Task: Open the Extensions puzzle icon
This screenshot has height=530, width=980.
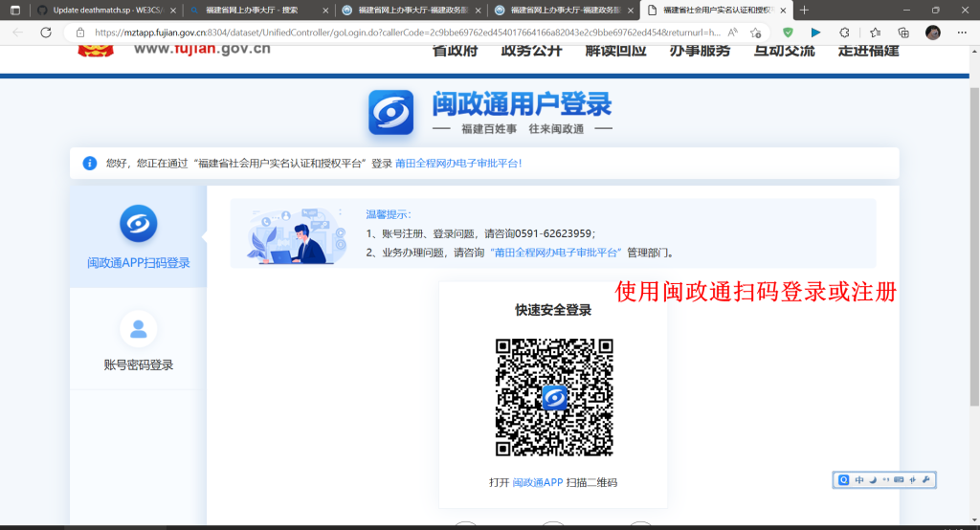Action: coord(844,33)
